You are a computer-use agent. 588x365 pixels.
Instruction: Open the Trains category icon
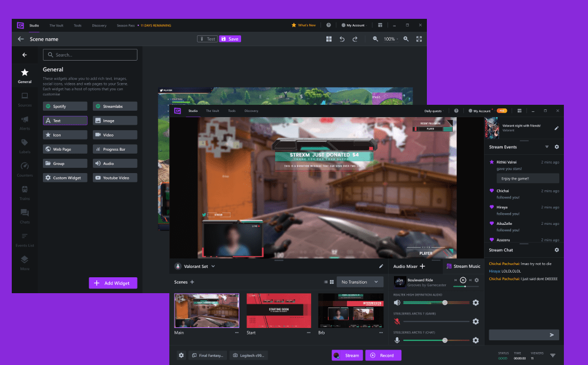[x=25, y=189]
